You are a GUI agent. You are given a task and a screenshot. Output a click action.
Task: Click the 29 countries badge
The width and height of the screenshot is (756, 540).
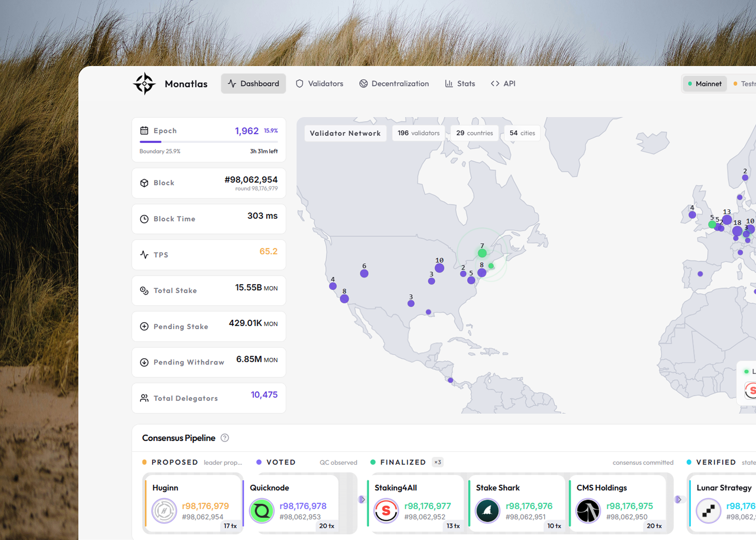(475, 133)
